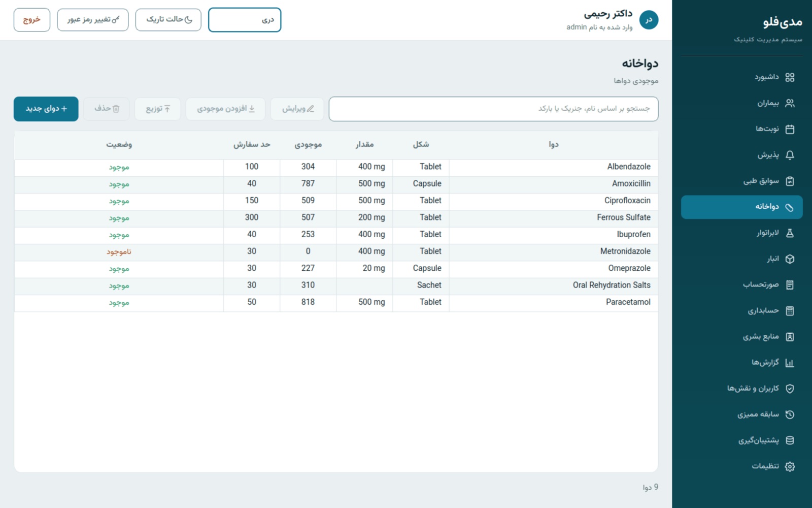This screenshot has height=508, width=812.
Task: Click the Warehouse box icon in sidebar
Action: pos(790,259)
